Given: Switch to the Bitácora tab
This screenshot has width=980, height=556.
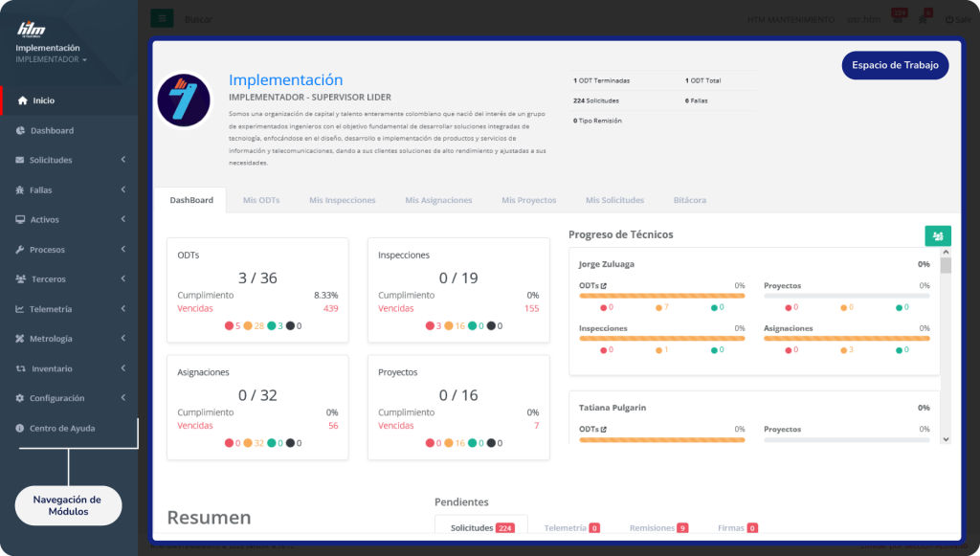Looking at the screenshot, I should (x=689, y=200).
